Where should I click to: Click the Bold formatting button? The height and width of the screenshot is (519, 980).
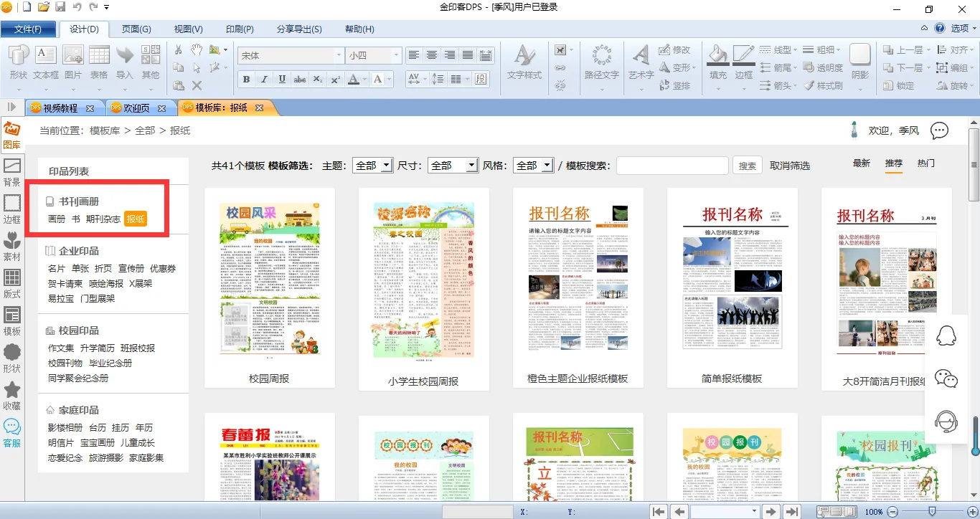coord(246,80)
